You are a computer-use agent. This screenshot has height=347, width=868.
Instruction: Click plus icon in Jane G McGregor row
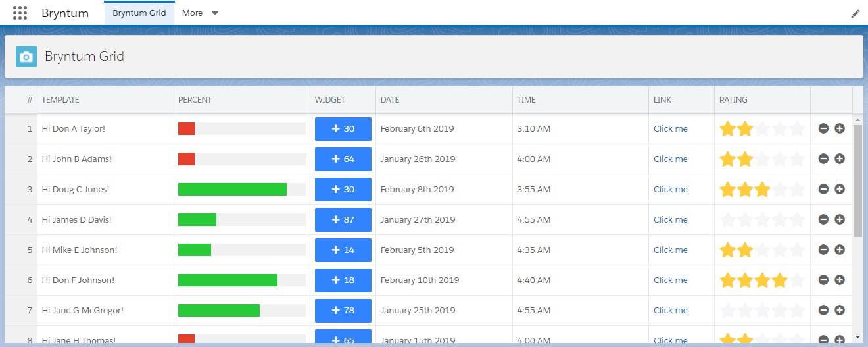tap(840, 311)
